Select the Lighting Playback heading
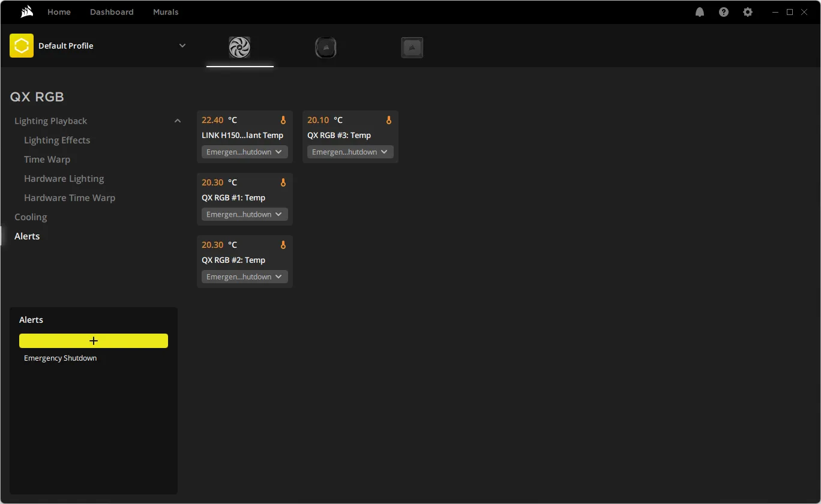The image size is (821, 504). [51, 121]
